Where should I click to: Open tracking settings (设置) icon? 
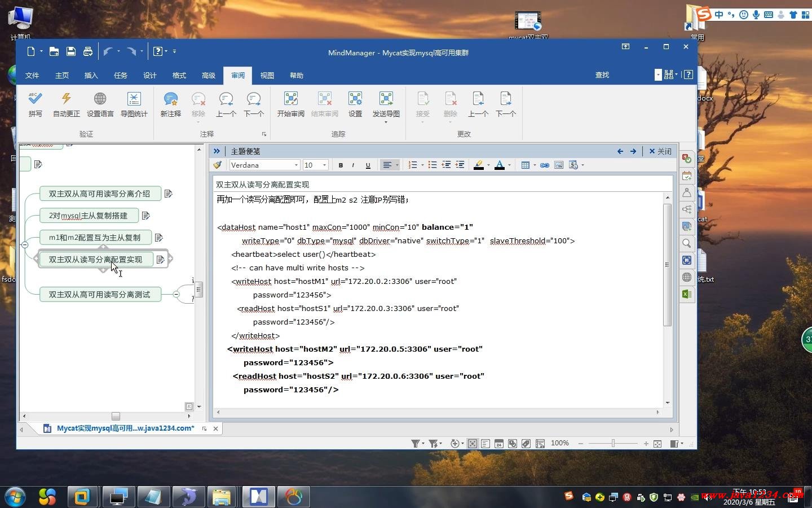tap(355, 104)
